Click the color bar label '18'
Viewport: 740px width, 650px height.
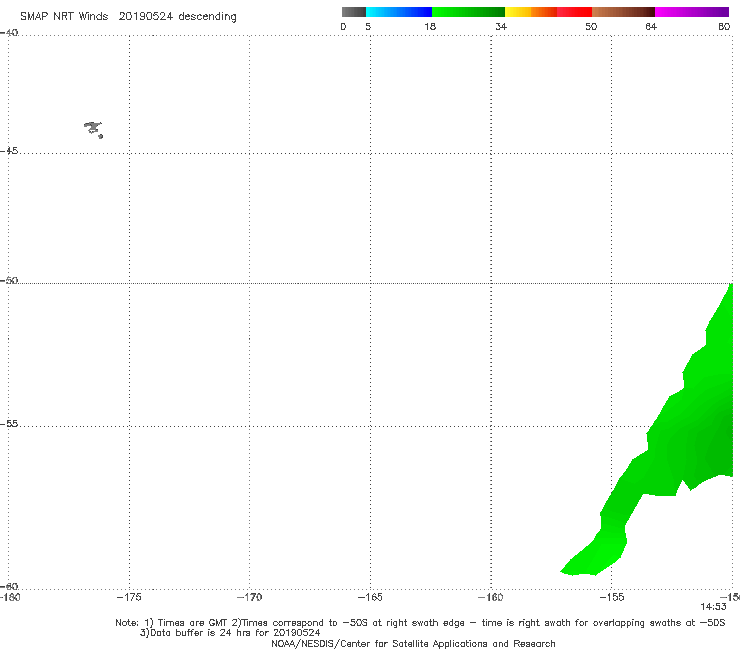pyautogui.click(x=430, y=26)
